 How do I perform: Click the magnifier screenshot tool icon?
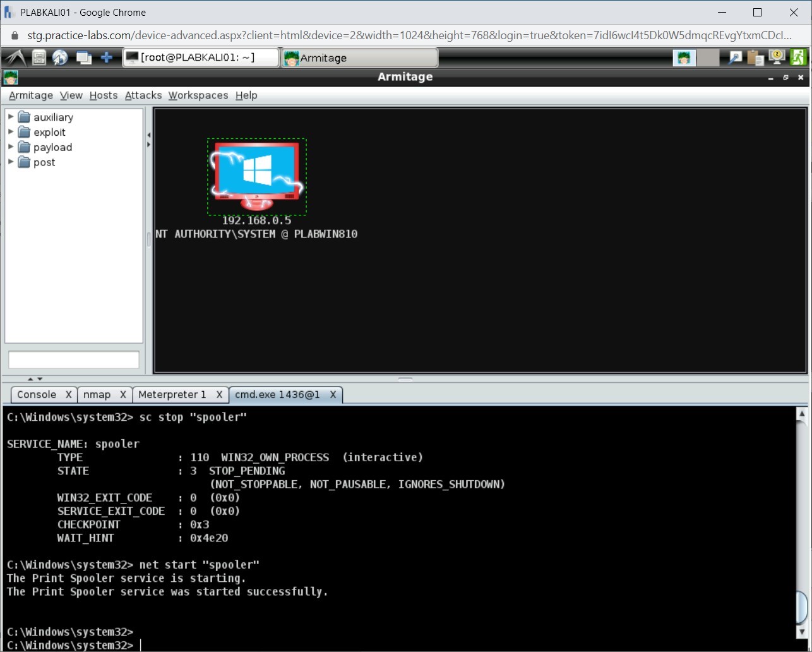click(734, 57)
